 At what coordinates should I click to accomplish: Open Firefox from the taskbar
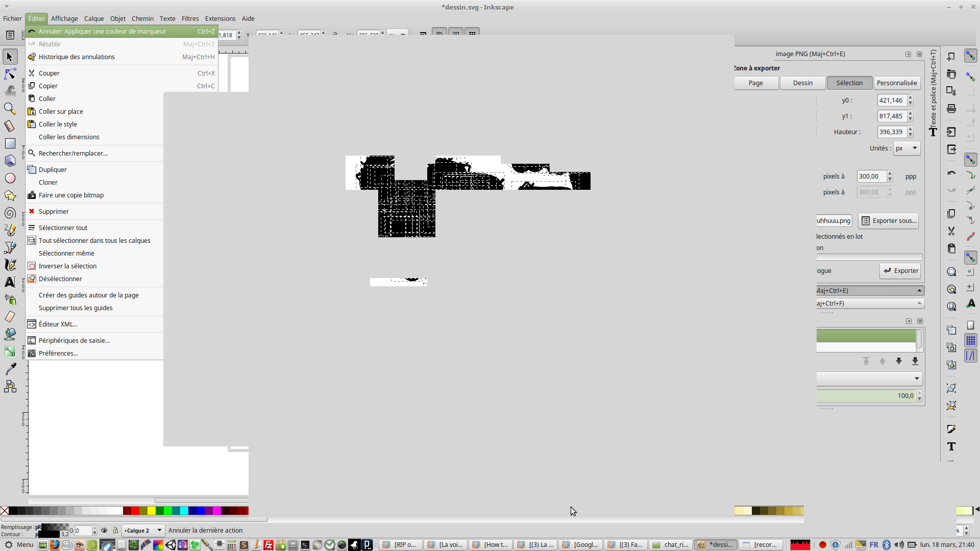[x=55, y=545]
